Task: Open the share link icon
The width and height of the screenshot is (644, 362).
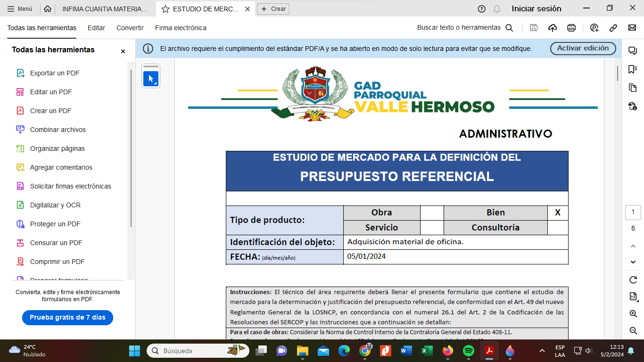Action: [x=613, y=28]
